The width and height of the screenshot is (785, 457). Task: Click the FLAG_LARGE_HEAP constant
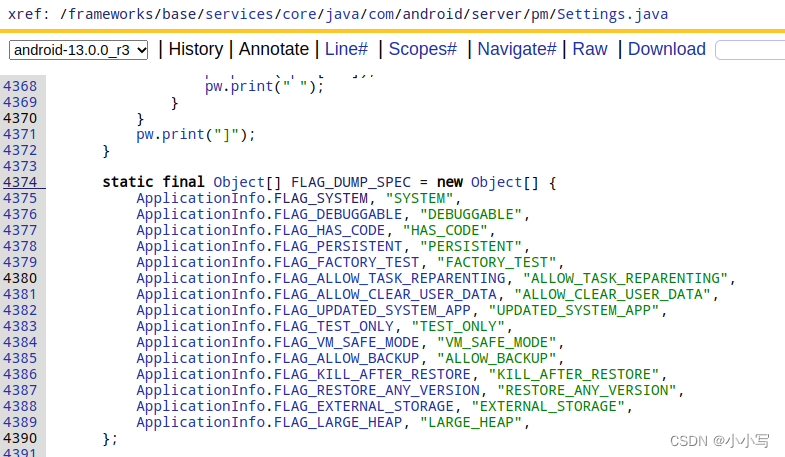(x=340, y=422)
